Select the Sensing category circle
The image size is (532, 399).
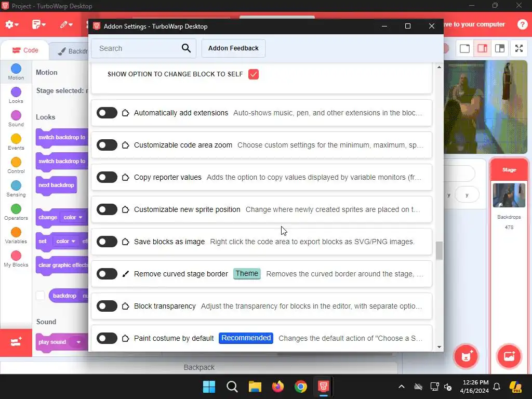[16, 185]
